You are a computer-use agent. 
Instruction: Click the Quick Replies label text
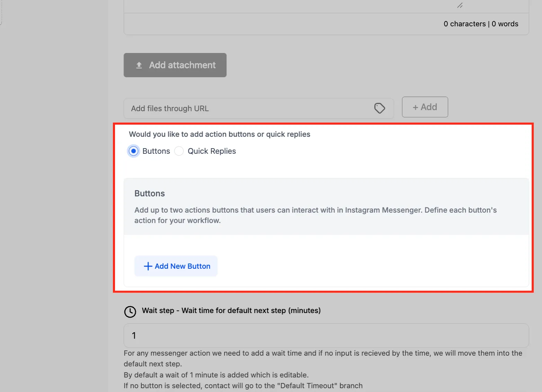point(212,151)
